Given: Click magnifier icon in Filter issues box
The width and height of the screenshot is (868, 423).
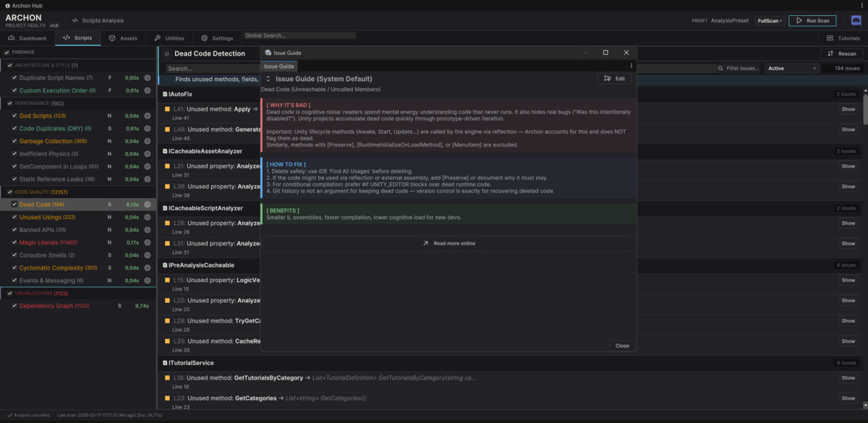Looking at the screenshot, I should tap(721, 68).
